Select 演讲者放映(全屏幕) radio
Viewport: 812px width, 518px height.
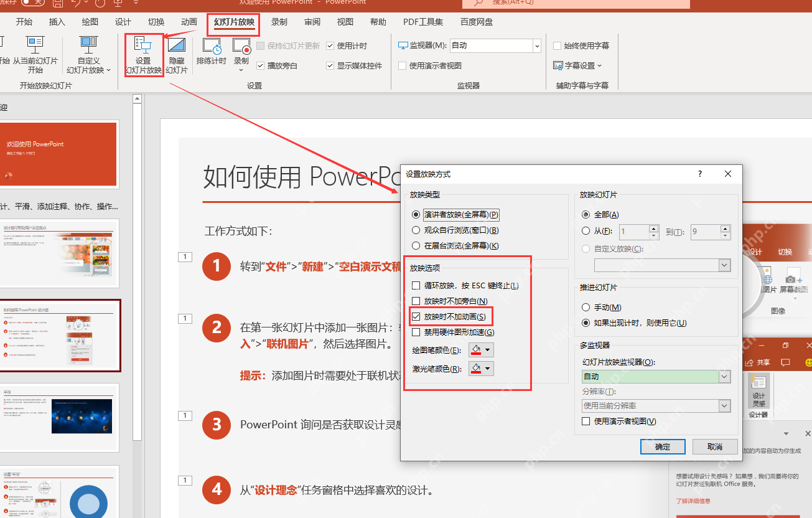[416, 214]
